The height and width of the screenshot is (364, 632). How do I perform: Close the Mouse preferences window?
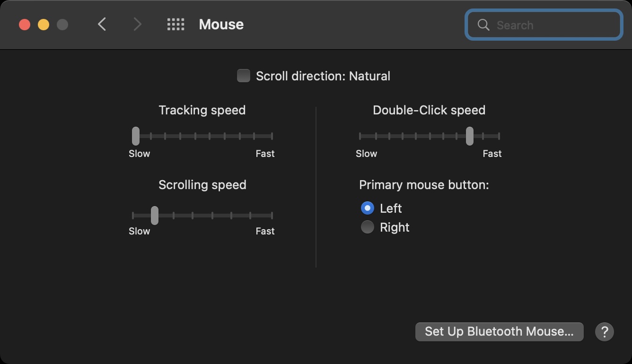click(x=25, y=25)
